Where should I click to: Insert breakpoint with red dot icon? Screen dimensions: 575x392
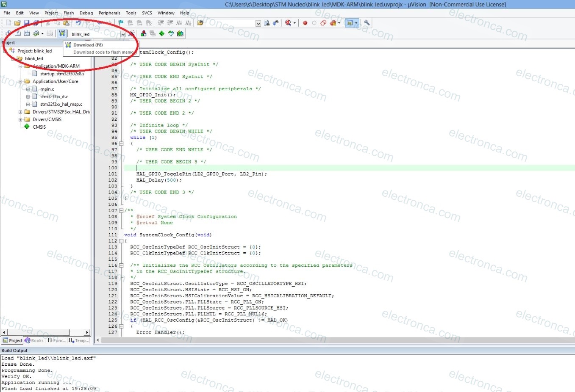point(305,23)
